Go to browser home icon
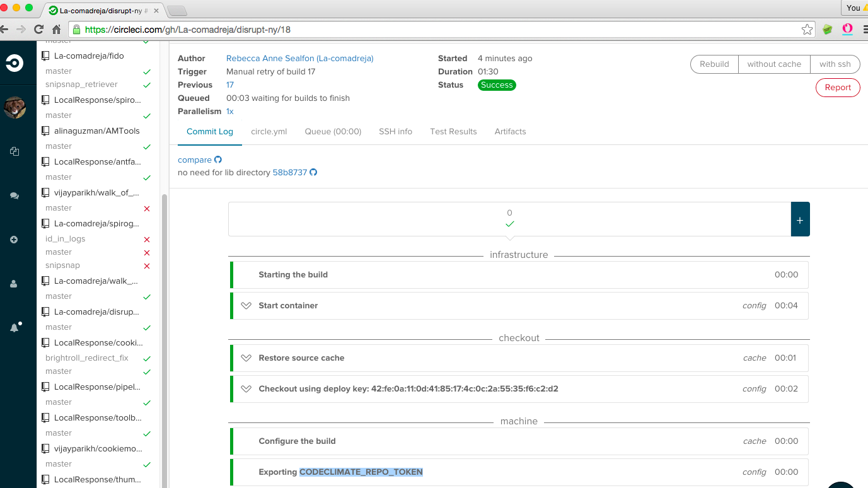This screenshot has width=868, height=488. coord(56,29)
